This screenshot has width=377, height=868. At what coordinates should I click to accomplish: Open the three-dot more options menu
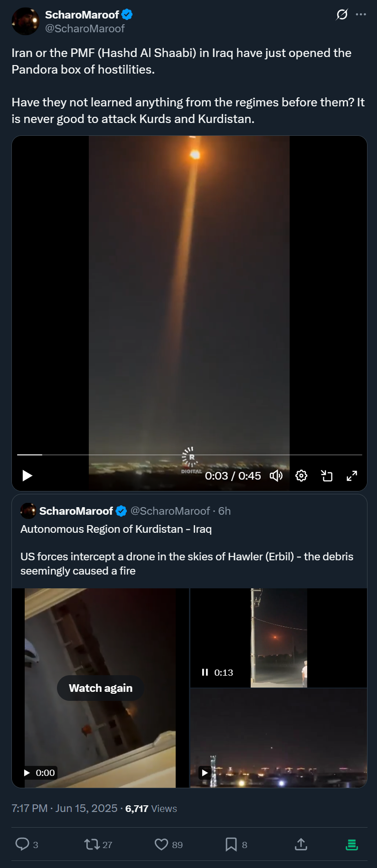click(x=361, y=15)
